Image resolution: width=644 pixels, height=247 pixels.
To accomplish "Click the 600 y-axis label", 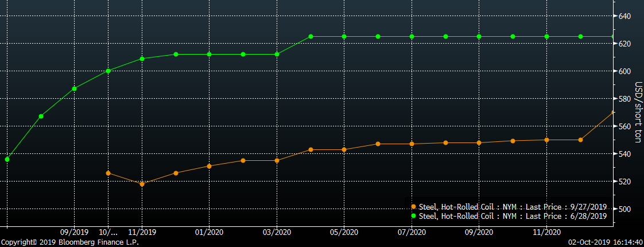I will point(624,71).
